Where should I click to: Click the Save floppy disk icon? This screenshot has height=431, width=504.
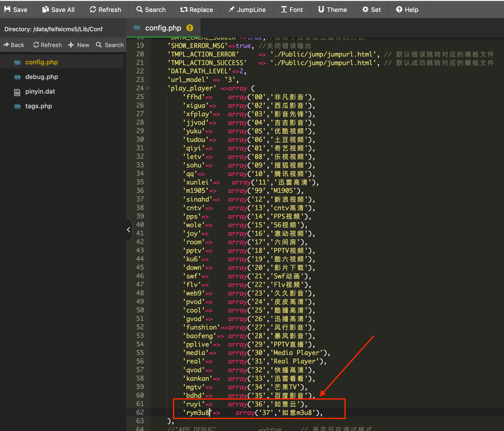pos(8,10)
